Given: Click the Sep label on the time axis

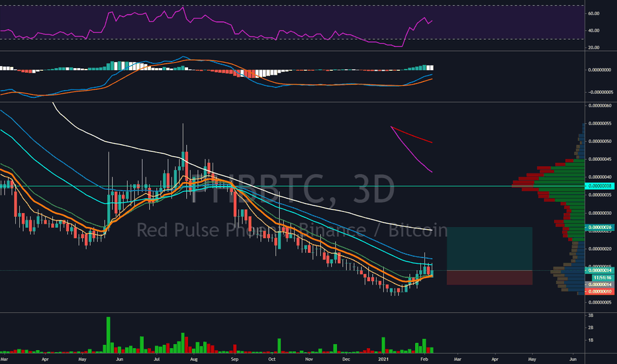Looking at the screenshot, I should [x=234, y=359].
